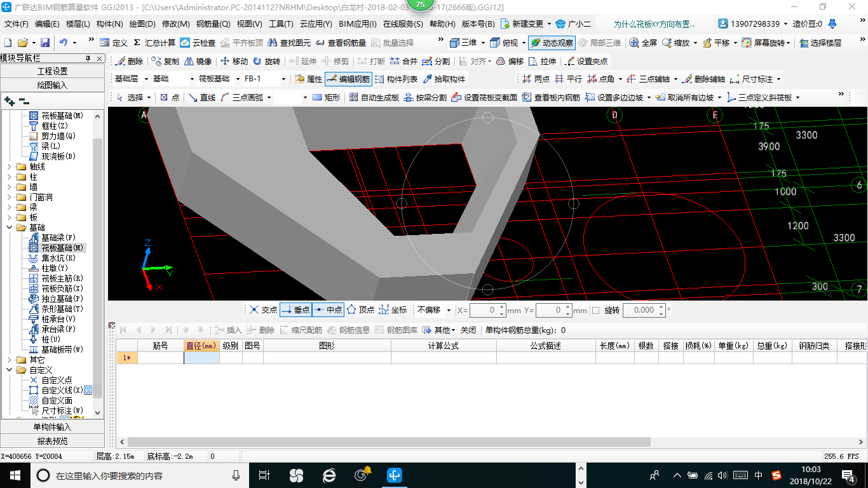868x488 pixels.
Task: Click the 工程设置 navigation button
Action: click(52, 71)
